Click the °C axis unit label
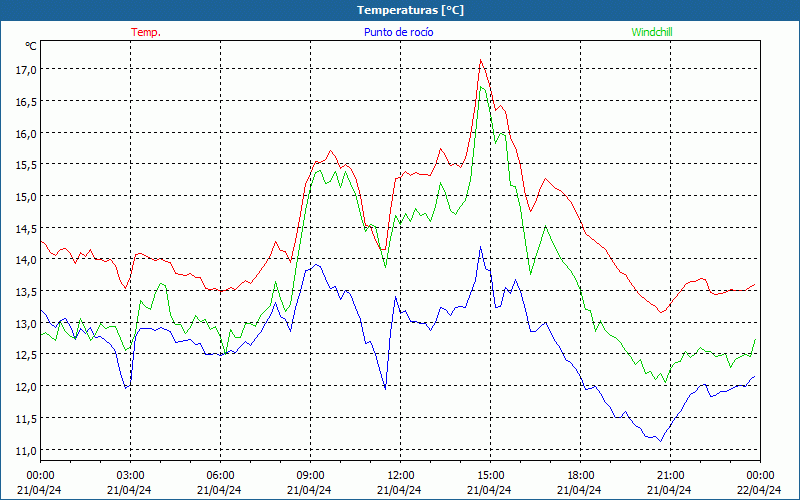 click(x=31, y=46)
